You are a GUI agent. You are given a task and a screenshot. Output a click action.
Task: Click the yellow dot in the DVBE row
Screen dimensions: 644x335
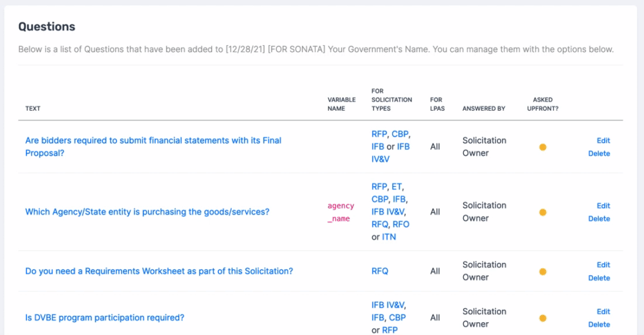(542, 318)
